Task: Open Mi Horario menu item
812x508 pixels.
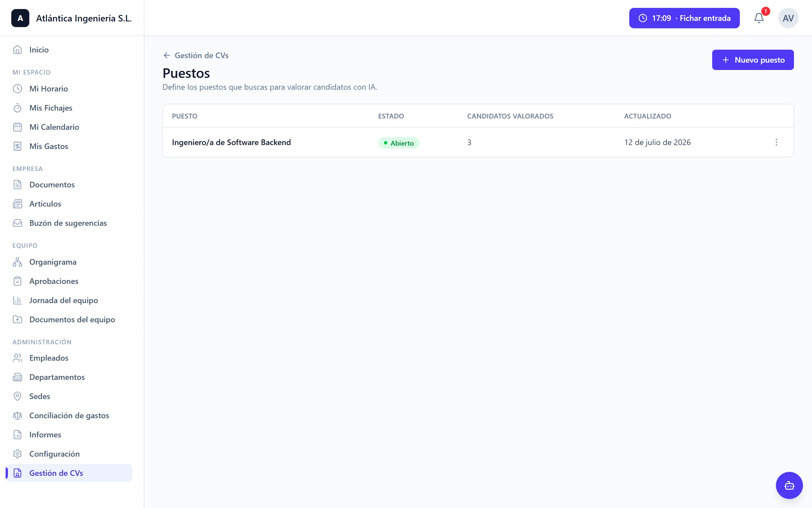Action: click(x=69, y=89)
